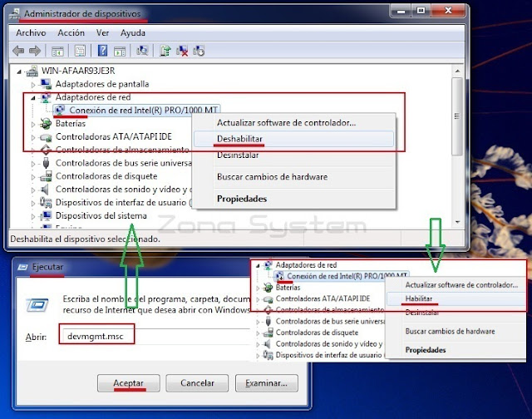Expand Controladoras de sonido y vídeo node in main window

click(x=33, y=190)
